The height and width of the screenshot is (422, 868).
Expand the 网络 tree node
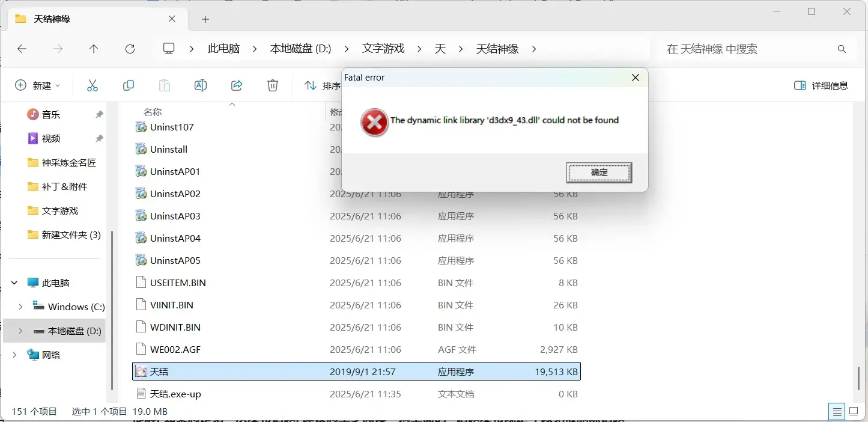(15, 355)
